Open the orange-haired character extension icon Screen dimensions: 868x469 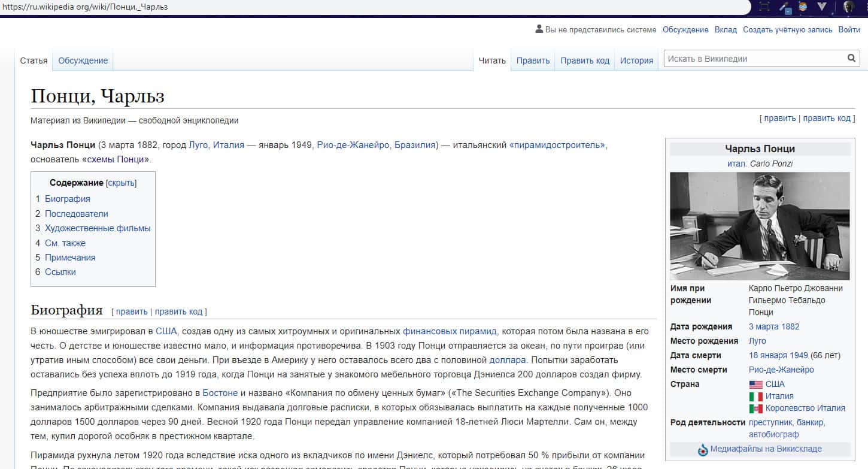(803, 7)
